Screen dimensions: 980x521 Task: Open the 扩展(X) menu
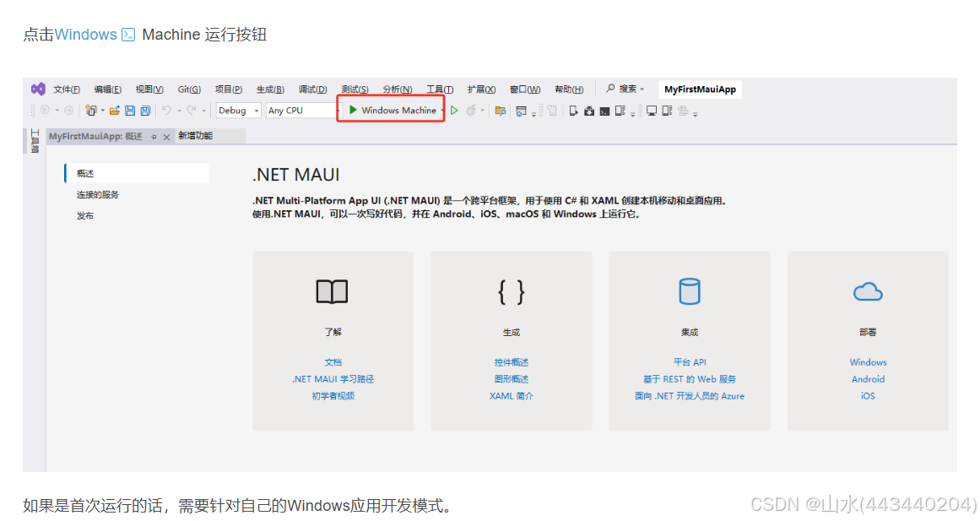[x=481, y=90]
